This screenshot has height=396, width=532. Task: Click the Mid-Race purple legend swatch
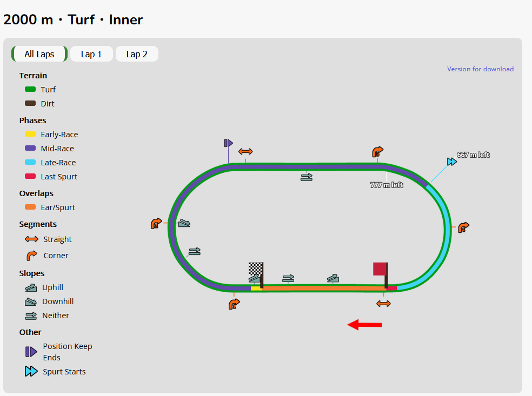pos(30,148)
